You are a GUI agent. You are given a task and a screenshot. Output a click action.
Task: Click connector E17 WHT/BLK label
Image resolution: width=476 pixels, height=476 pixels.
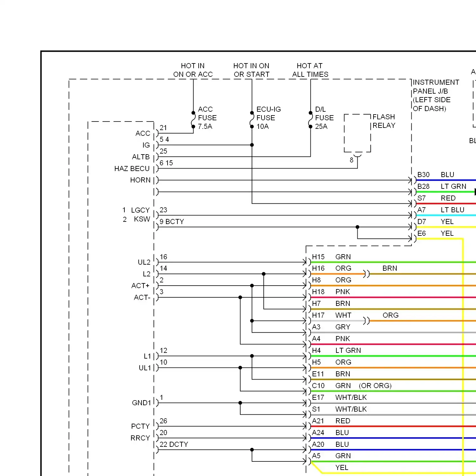[x=339, y=397]
